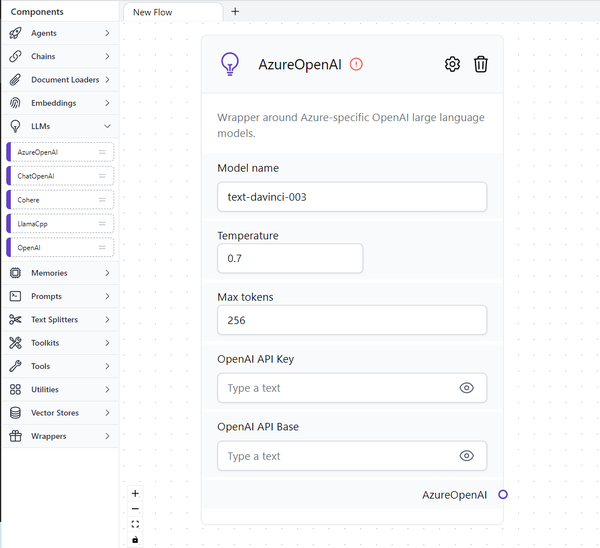The height and width of the screenshot is (548, 600).
Task: Click the red warning icon beside AzureOpenAI
Action: [x=356, y=64]
